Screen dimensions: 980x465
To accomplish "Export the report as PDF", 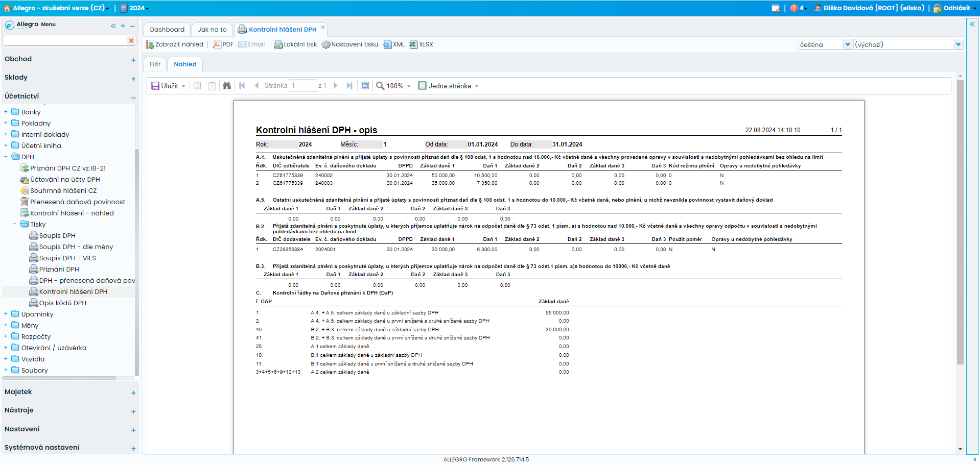I will coord(223,44).
